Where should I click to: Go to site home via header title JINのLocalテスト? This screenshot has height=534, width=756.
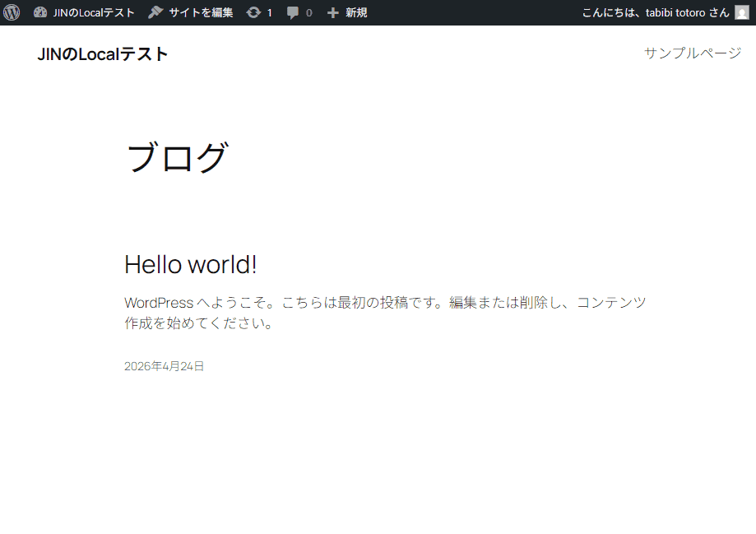(103, 54)
